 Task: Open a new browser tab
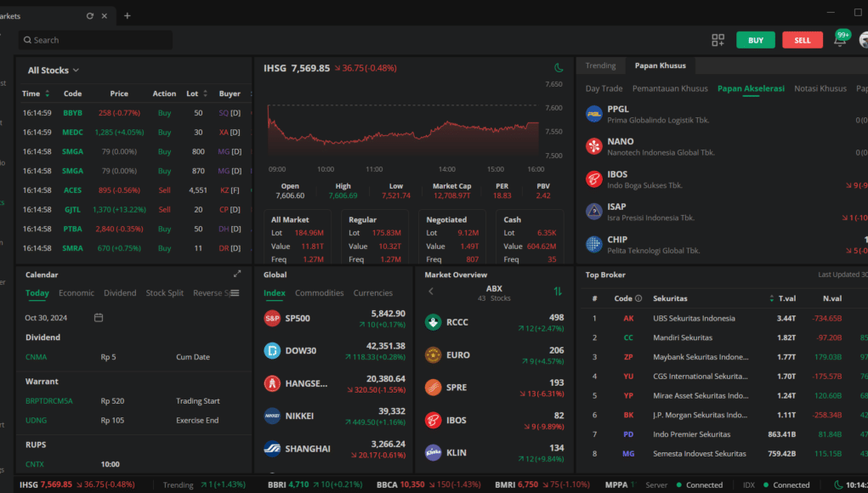[x=128, y=15]
